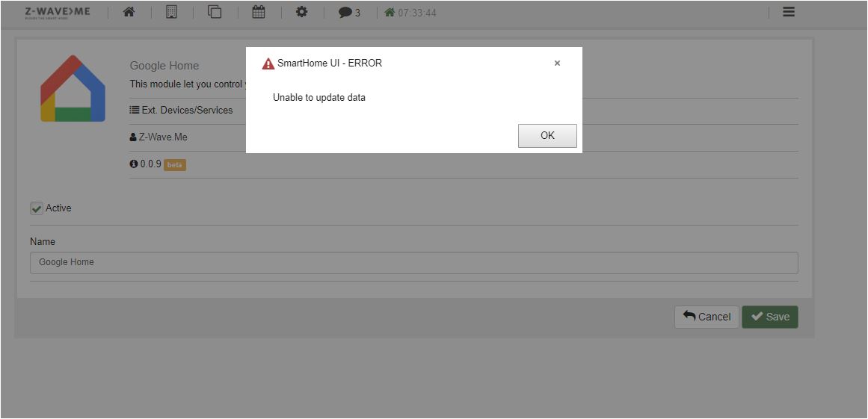868x419 pixels.
Task: Click the Cancel button
Action: tap(707, 317)
